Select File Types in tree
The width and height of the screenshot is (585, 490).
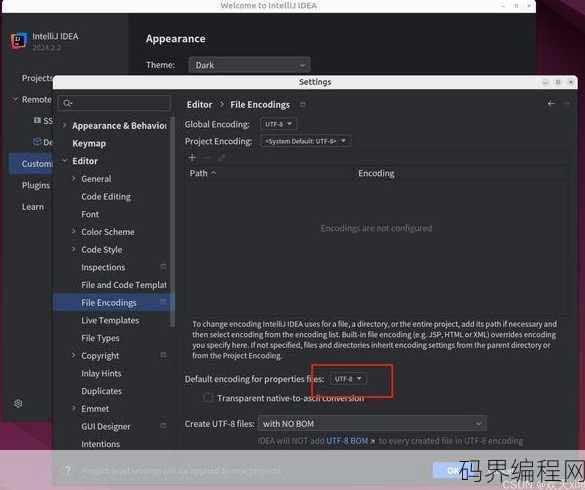(100, 338)
